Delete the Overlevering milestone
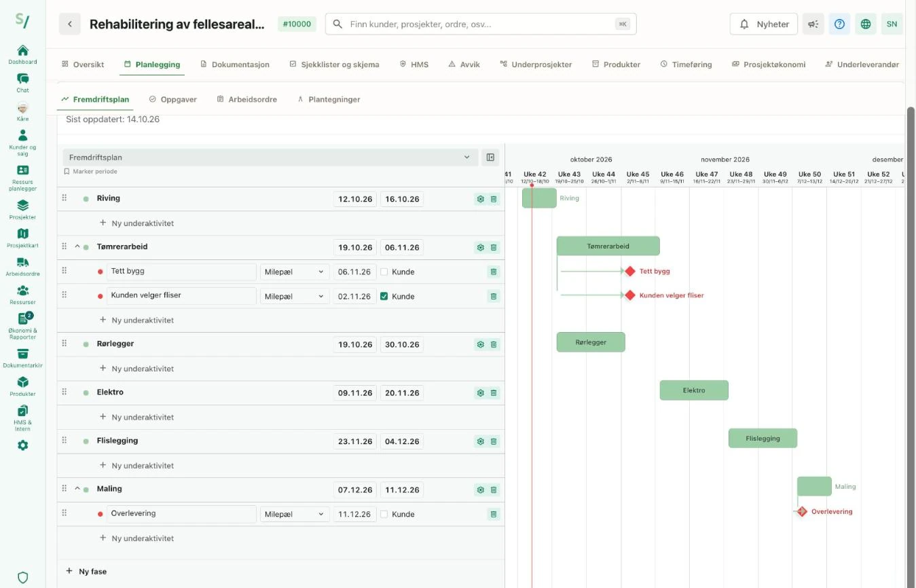The height and width of the screenshot is (588, 916). pos(494,514)
